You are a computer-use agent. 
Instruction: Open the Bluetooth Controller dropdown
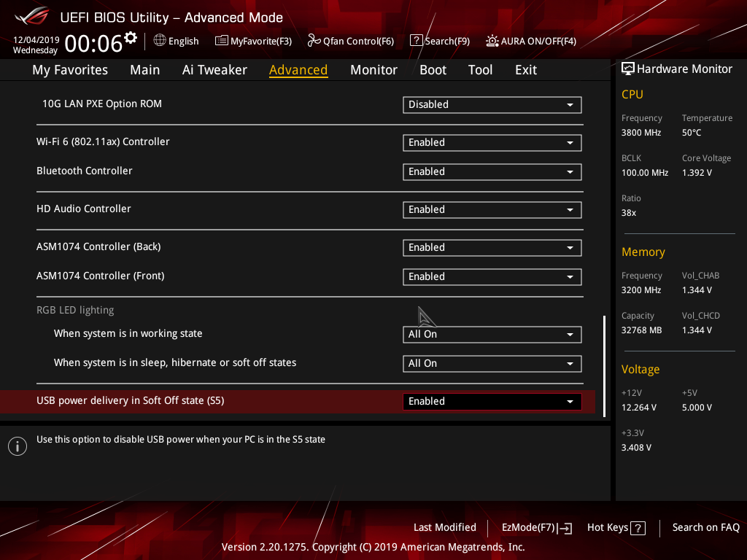[492, 172]
